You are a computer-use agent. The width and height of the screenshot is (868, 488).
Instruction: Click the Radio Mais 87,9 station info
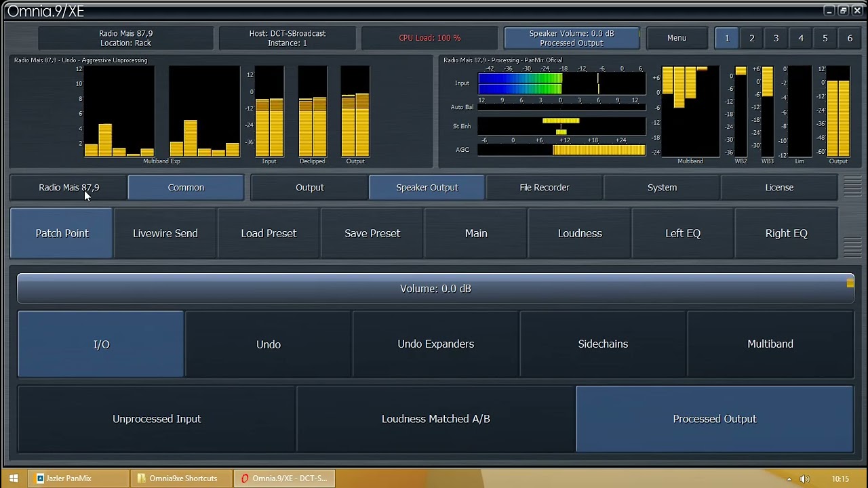pyautogui.click(x=125, y=38)
